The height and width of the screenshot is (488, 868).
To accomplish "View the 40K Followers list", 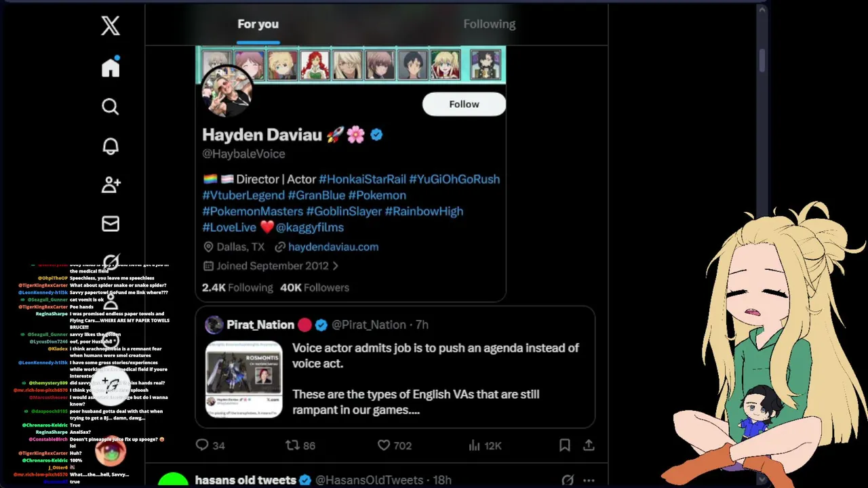I will click(315, 287).
